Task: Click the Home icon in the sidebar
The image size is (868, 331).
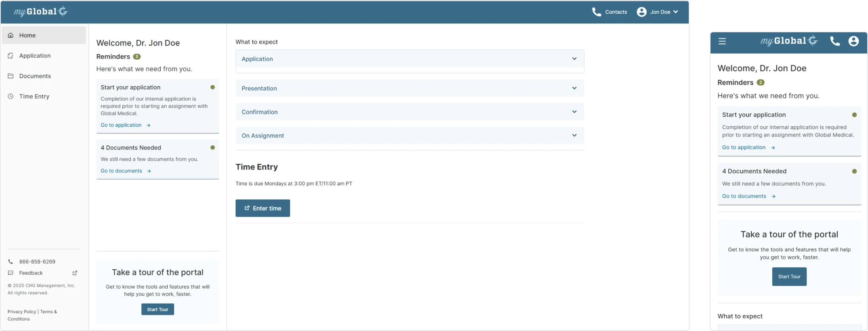Action: [11, 36]
